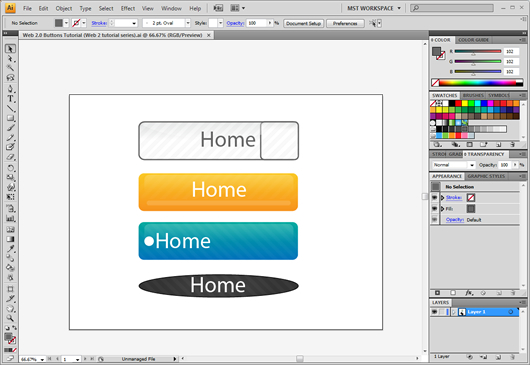Click the Bridge icon in the menu bar
Image resolution: width=530 pixels, height=365 pixels.
pos(218,8)
